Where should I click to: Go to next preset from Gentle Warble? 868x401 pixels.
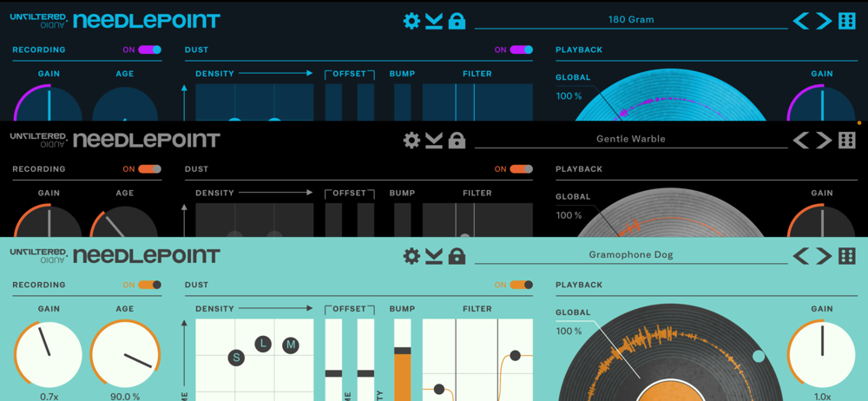pos(824,141)
